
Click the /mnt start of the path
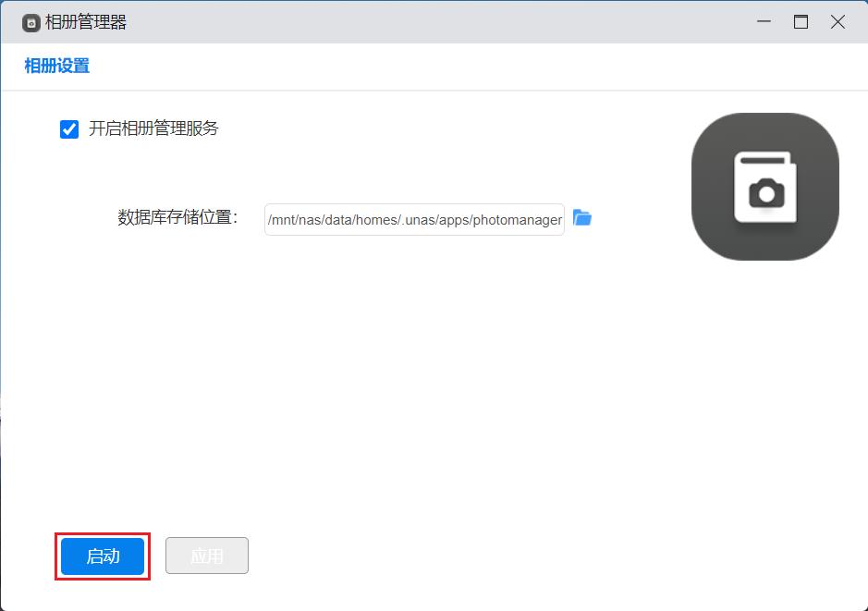[281, 220]
